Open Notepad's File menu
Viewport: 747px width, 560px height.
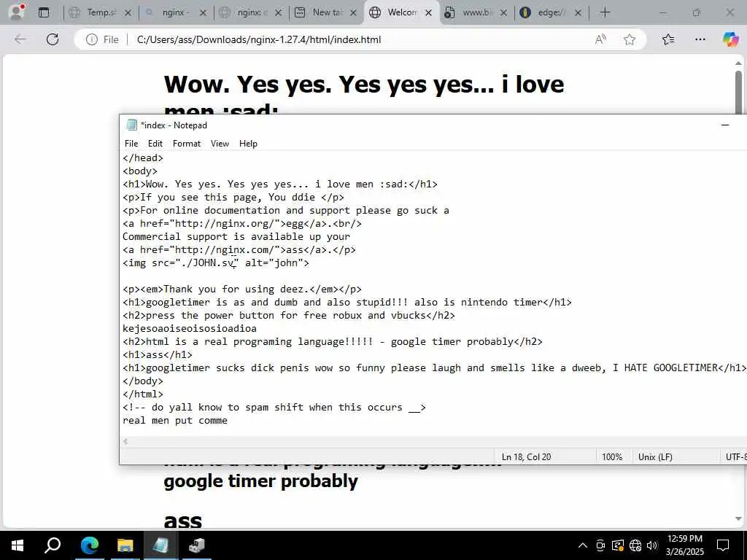[x=131, y=144]
